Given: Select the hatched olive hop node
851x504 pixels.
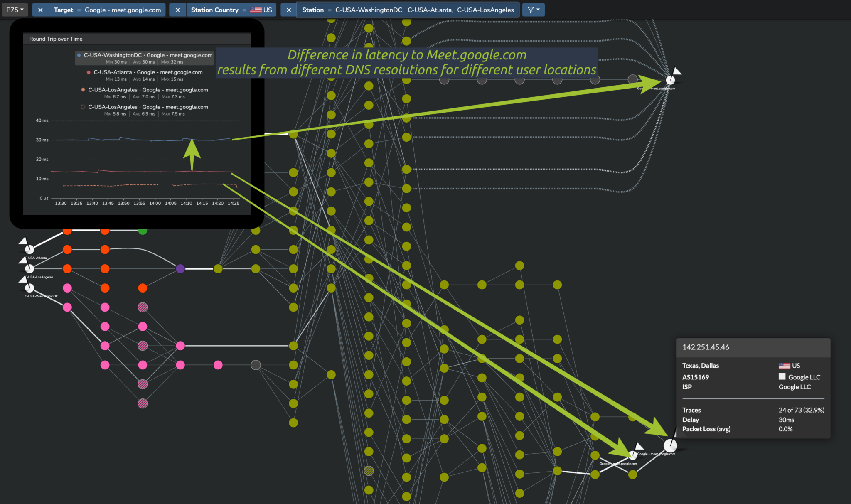Looking at the screenshot, I should click(x=369, y=471).
